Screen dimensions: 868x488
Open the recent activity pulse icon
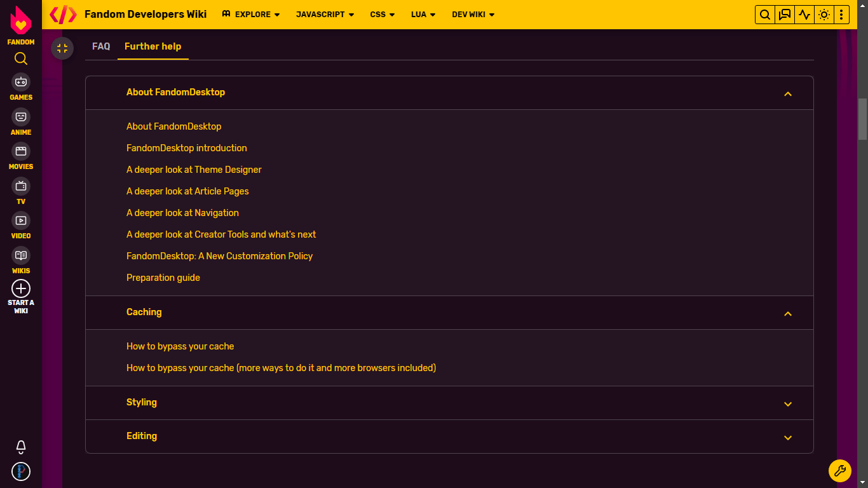[804, 15]
